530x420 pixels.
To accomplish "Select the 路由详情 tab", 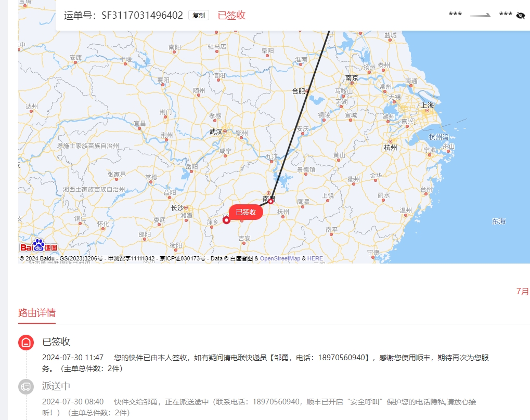I will (x=37, y=313).
